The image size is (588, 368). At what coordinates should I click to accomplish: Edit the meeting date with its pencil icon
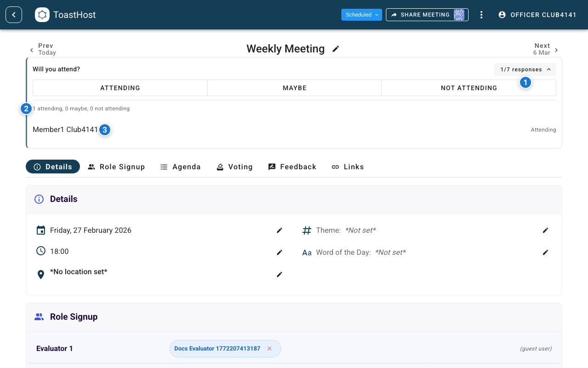click(x=279, y=230)
